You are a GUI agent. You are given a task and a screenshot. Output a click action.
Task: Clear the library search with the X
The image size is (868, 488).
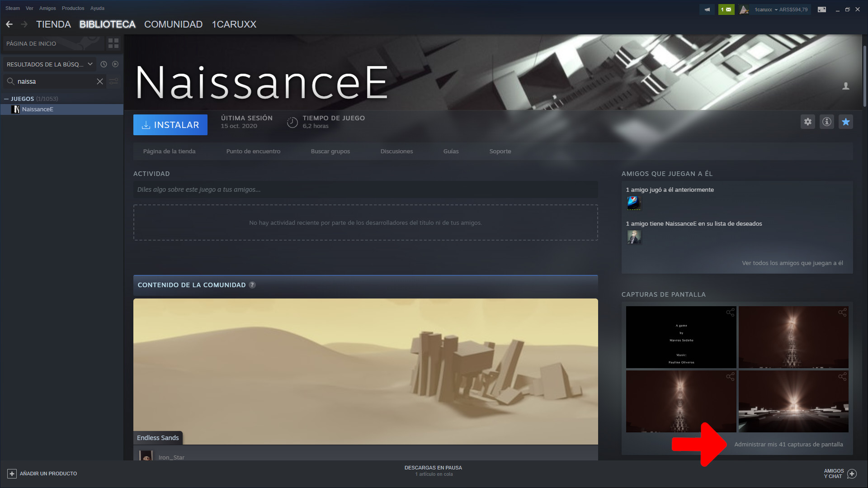[x=100, y=81]
